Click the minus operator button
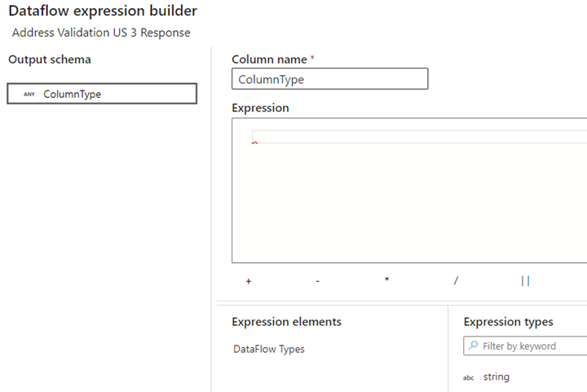Screen dimensions: 587x392 pos(317,281)
